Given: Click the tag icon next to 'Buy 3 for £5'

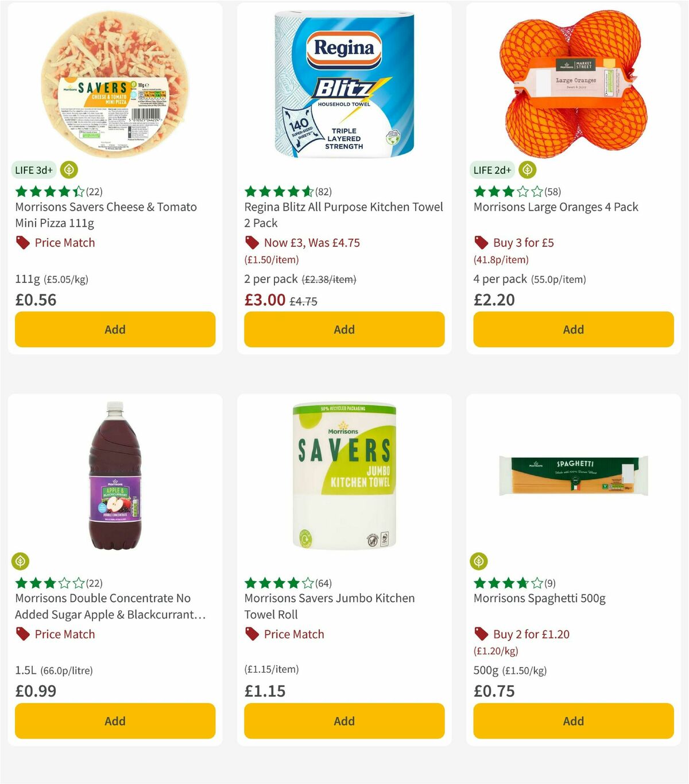Looking at the screenshot, I should [481, 243].
